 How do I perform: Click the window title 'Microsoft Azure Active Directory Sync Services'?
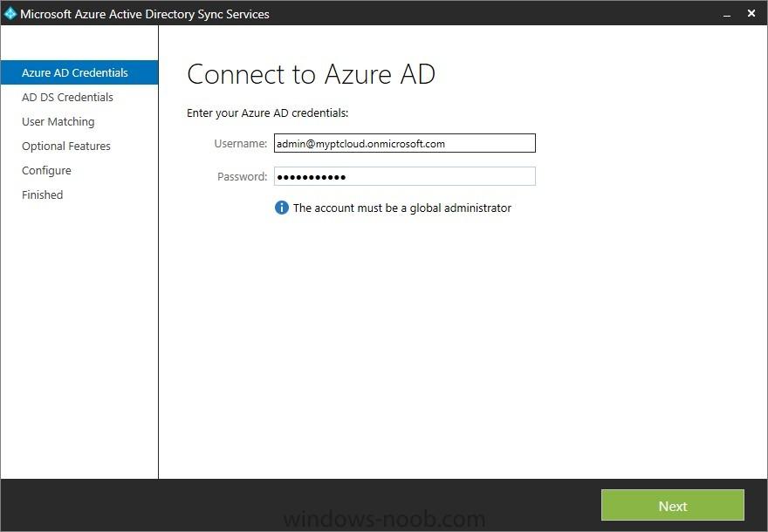[145, 14]
